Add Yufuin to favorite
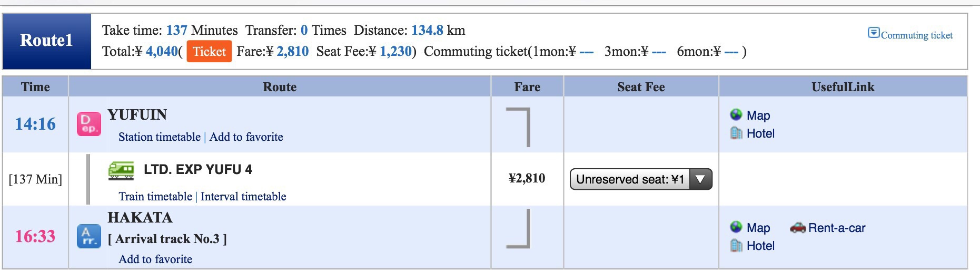 click(x=246, y=137)
